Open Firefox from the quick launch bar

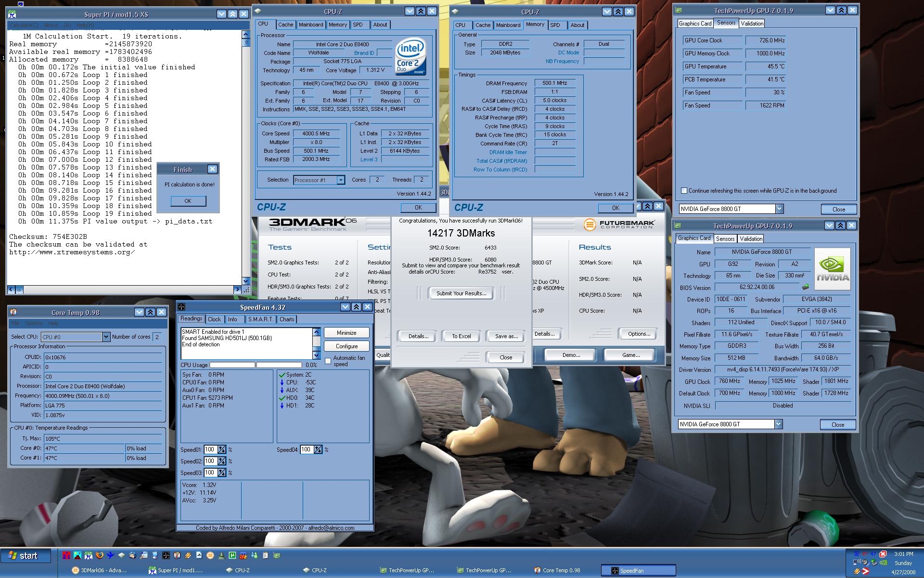pyautogui.click(x=100, y=555)
